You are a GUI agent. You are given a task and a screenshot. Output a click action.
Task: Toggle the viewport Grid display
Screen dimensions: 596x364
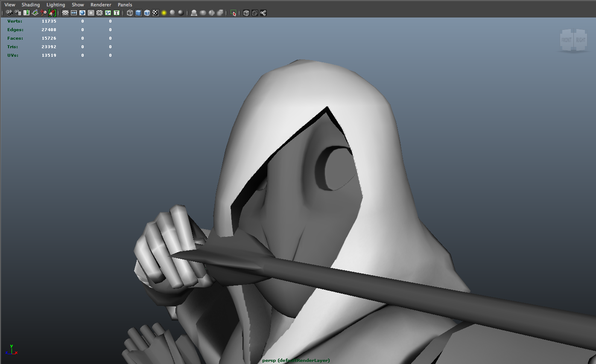click(x=65, y=13)
